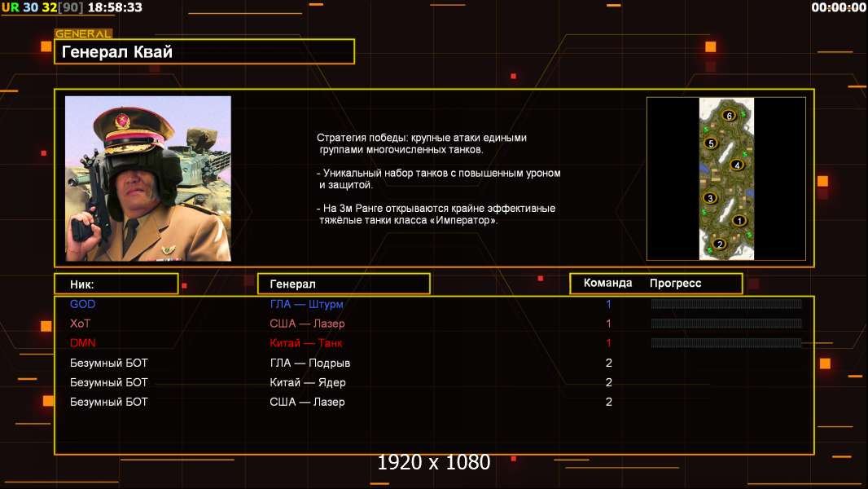This screenshot has height=489, width=868.
Task: Click 'ГЛА — Штурм' general entry
Action: pos(307,304)
